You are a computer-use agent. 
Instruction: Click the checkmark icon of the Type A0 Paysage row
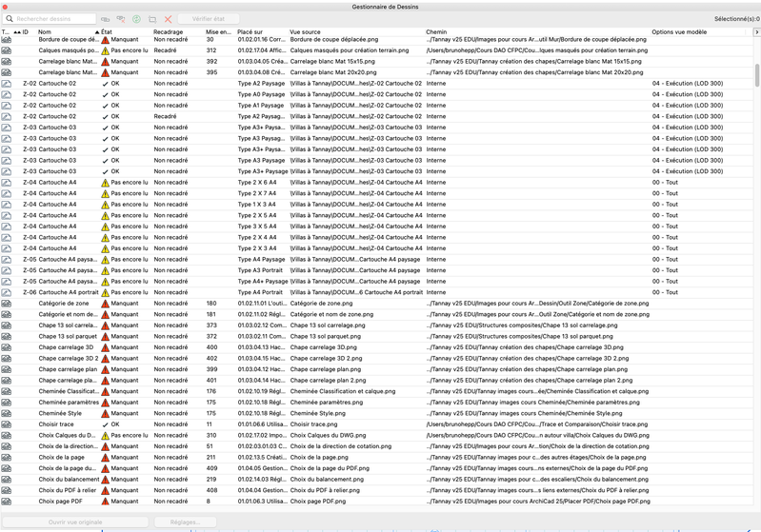106,94
